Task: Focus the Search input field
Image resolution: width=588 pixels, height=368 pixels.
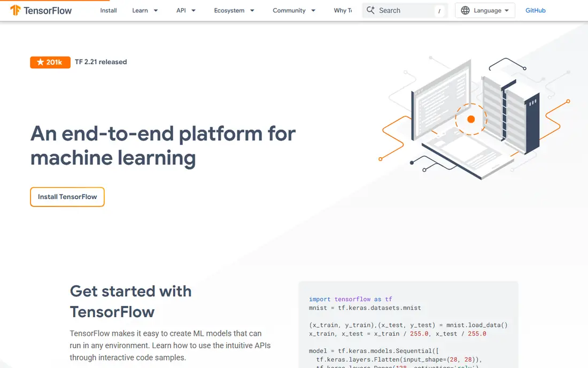Action: click(x=405, y=11)
